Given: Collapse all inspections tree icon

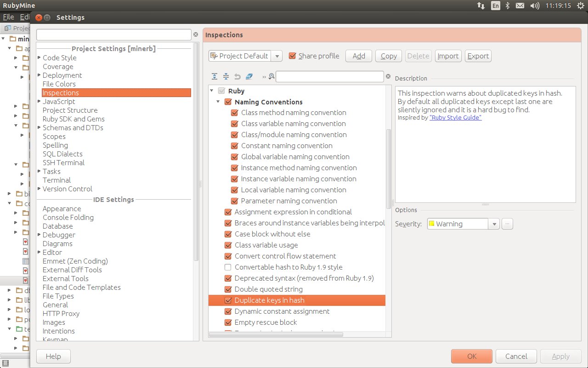Looking at the screenshot, I should tap(226, 77).
